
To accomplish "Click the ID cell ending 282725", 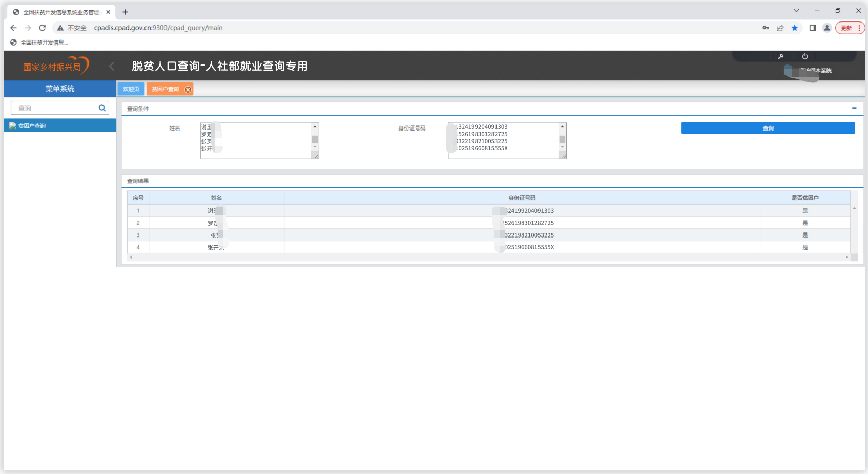I will coord(522,223).
